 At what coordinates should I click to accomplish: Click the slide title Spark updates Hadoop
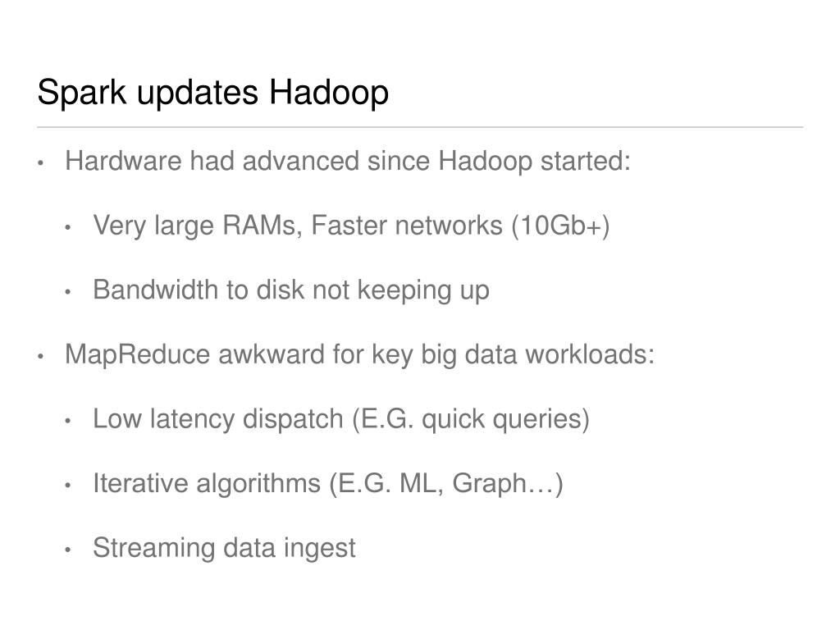[212, 93]
